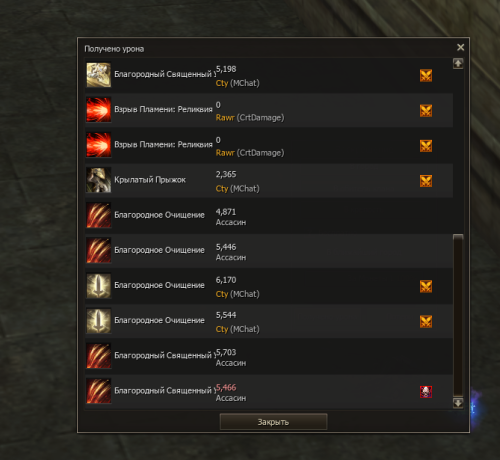The height and width of the screenshot is (460, 500).
Task: Close the Получено урона window with the X
Action: tap(460, 47)
